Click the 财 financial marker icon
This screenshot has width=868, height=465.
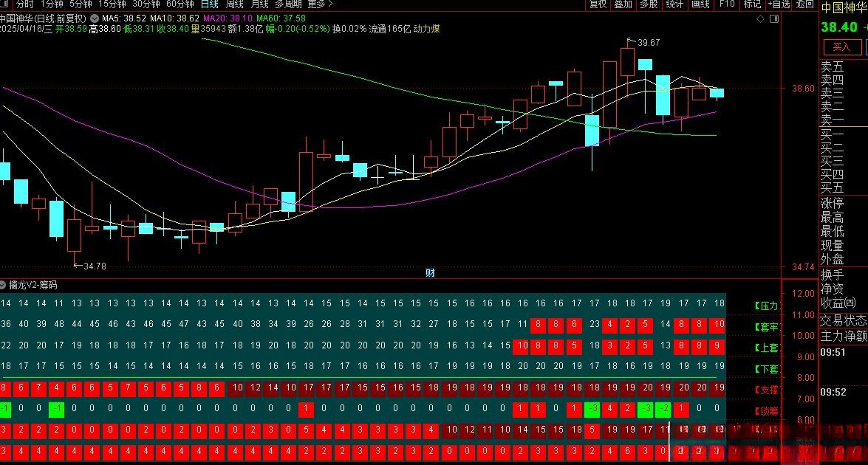click(430, 272)
